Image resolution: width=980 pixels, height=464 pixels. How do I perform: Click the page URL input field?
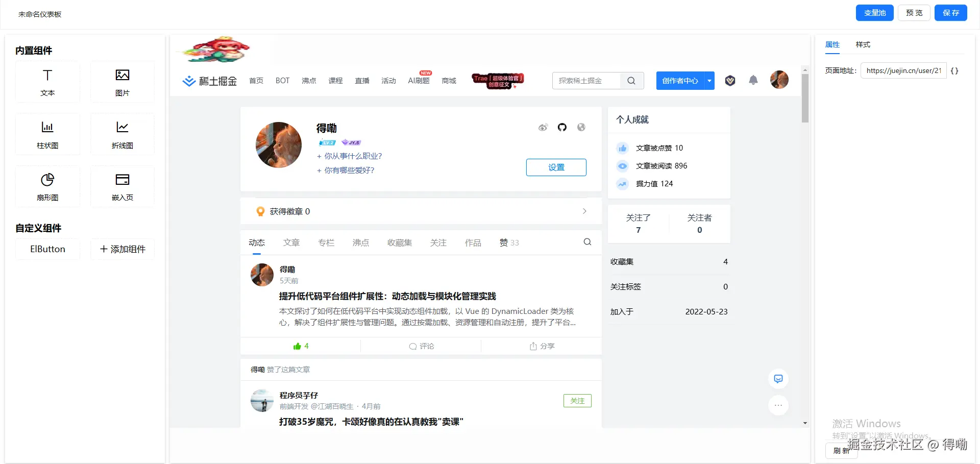pos(902,70)
